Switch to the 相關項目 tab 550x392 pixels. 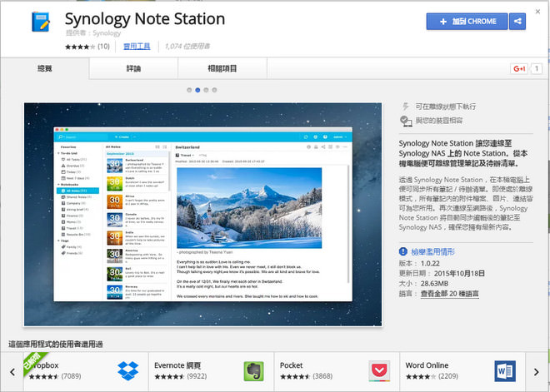222,68
